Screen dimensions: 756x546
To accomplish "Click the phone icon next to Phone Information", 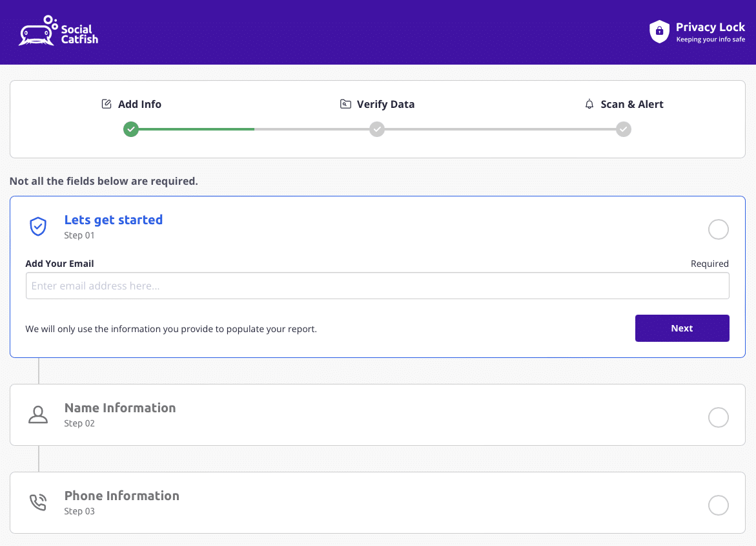I will (38, 502).
